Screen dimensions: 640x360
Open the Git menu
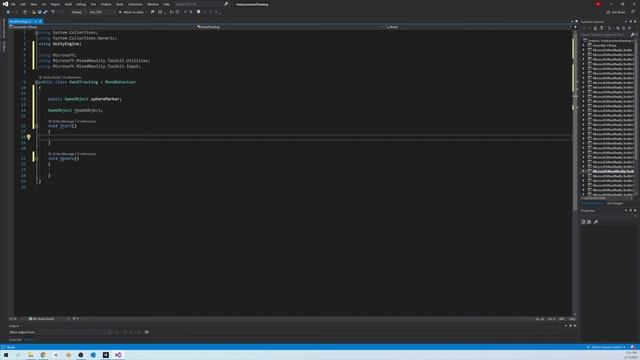point(44,4)
